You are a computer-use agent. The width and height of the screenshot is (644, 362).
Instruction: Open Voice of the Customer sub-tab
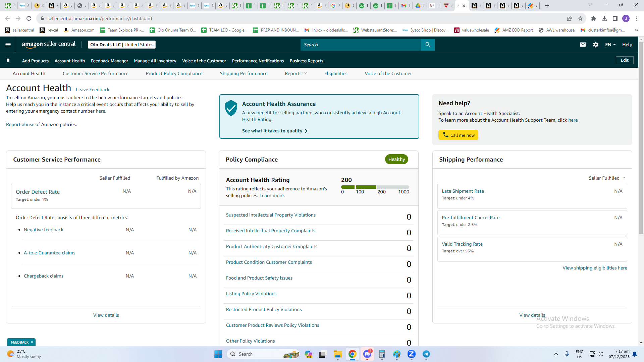(388, 73)
